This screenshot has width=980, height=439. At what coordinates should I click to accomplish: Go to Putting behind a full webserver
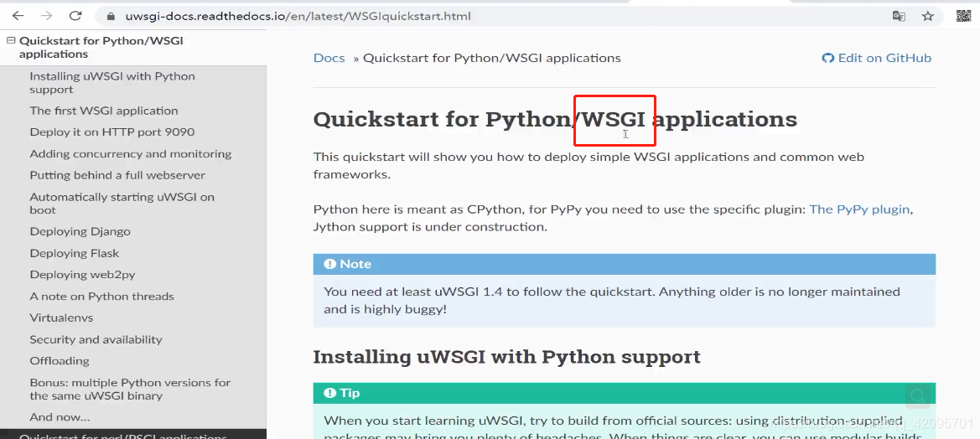pos(117,175)
